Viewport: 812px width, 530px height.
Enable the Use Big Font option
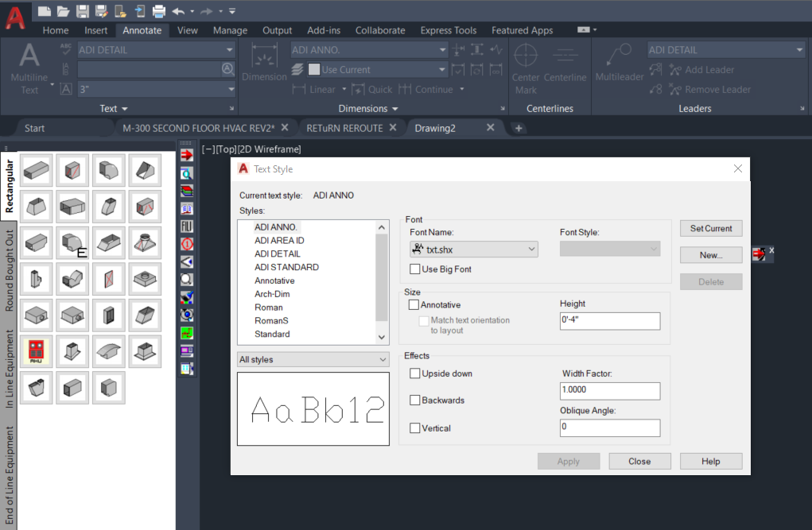(415, 269)
